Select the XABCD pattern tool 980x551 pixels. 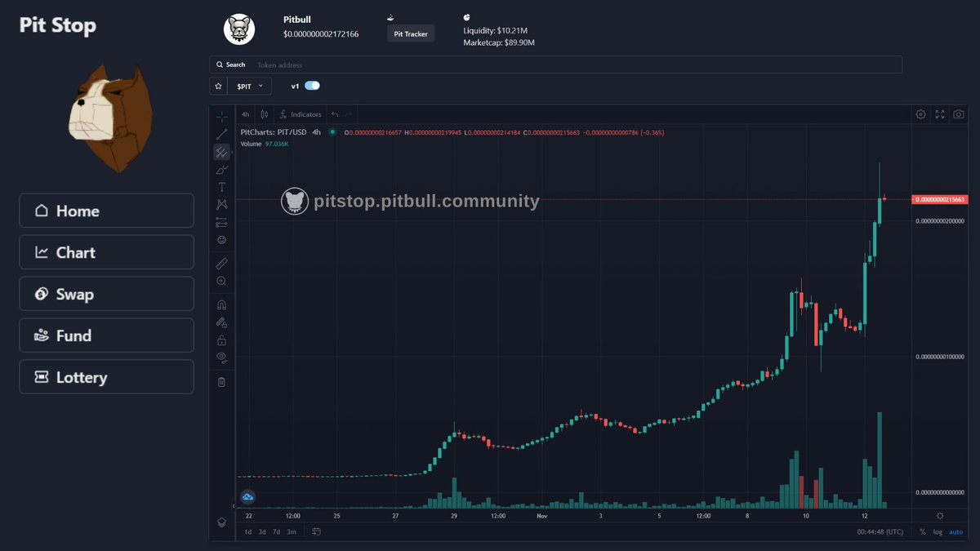(x=221, y=205)
